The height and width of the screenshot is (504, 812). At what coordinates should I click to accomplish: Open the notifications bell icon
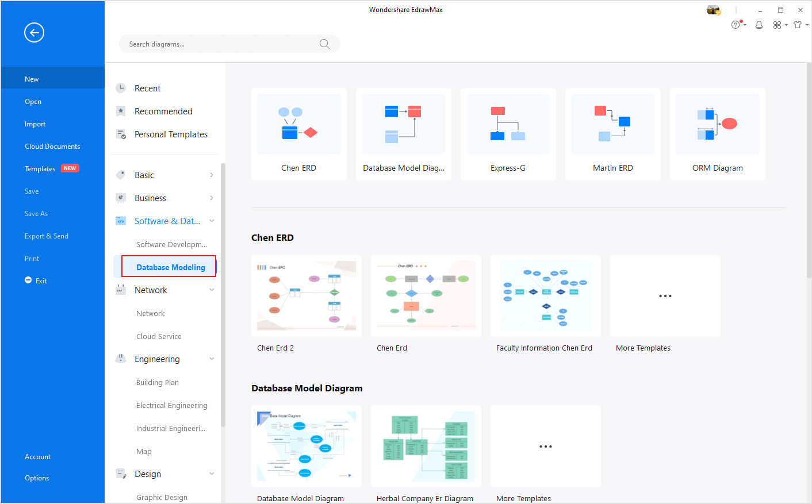[759, 25]
